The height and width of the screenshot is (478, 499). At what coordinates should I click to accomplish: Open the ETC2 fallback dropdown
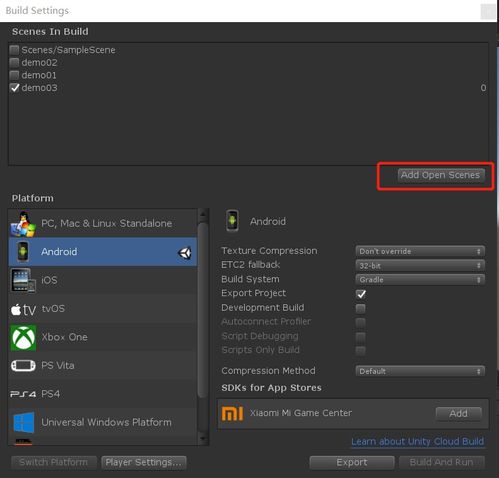420,266
